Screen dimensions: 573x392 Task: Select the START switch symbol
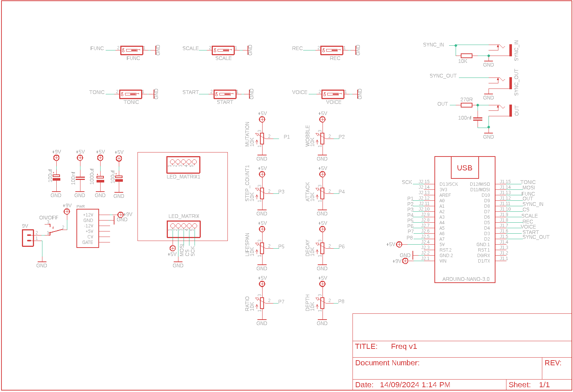[225, 94]
